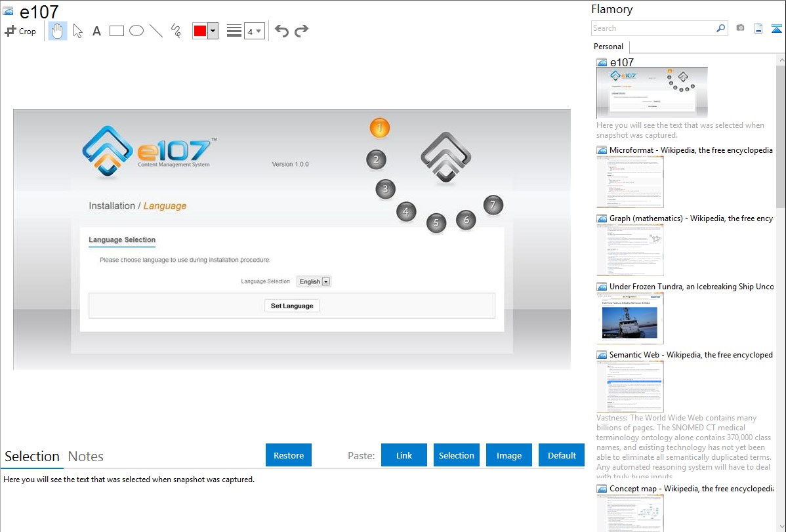Screen dimensions: 786x532
Task: Click the line thickness icon
Action: point(234,31)
